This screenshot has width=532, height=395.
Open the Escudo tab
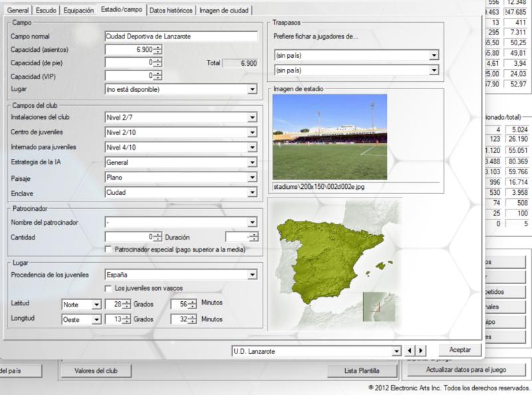point(46,10)
